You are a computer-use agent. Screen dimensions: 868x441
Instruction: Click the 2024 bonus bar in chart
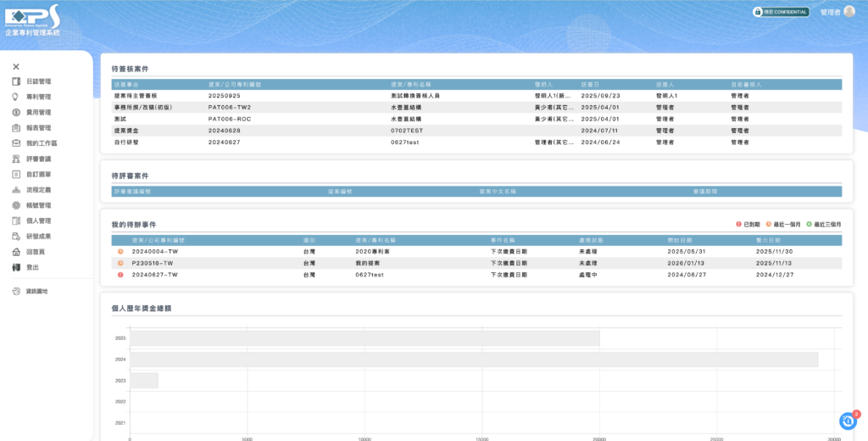point(473,360)
